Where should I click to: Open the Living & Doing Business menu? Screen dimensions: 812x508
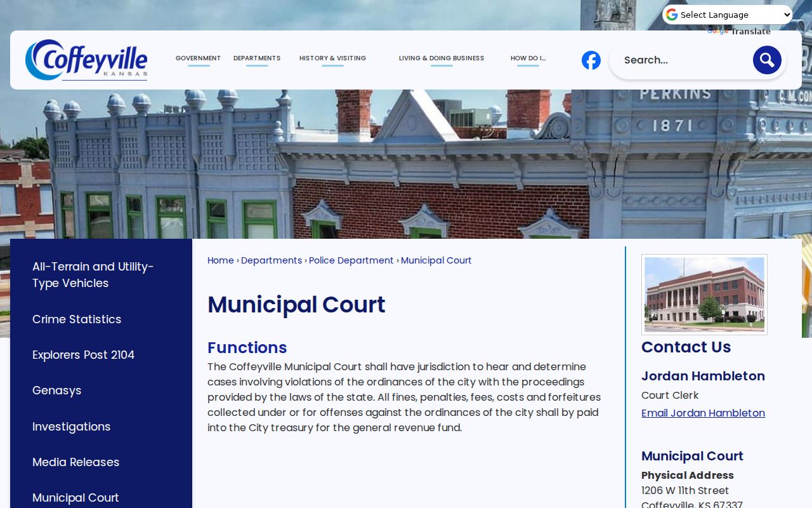[x=442, y=58]
